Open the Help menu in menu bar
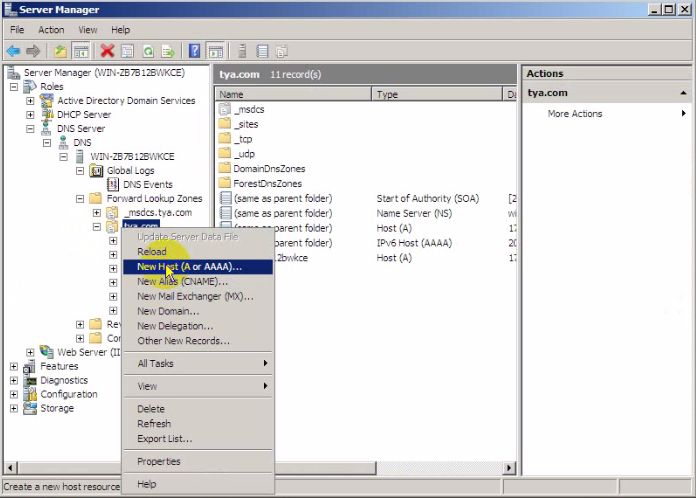The image size is (696, 498). tap(120, 30)
